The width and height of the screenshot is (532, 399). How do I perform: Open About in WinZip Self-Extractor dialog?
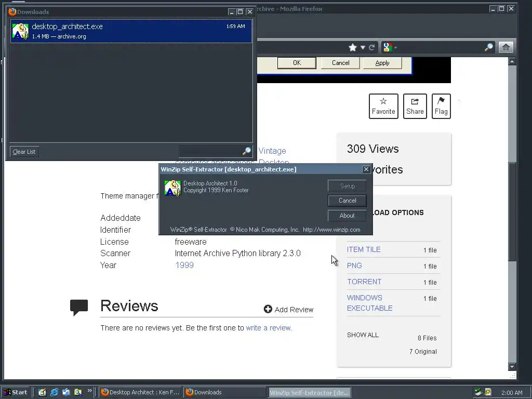point(347,216)
